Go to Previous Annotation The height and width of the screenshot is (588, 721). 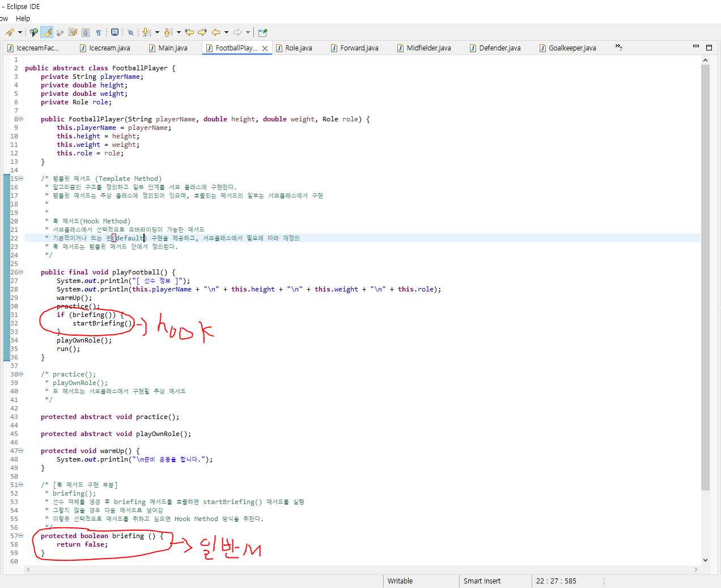pos(168,32)
